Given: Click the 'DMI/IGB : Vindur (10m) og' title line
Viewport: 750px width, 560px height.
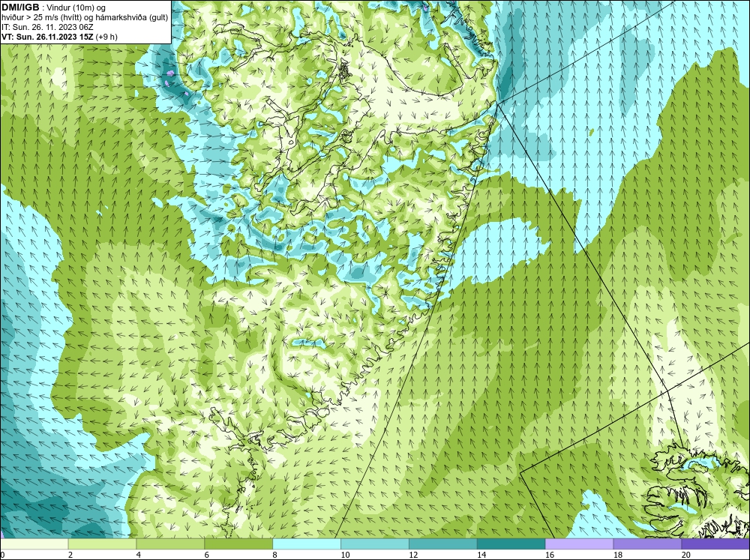Looking at the screenshot, I should (54, 7).
